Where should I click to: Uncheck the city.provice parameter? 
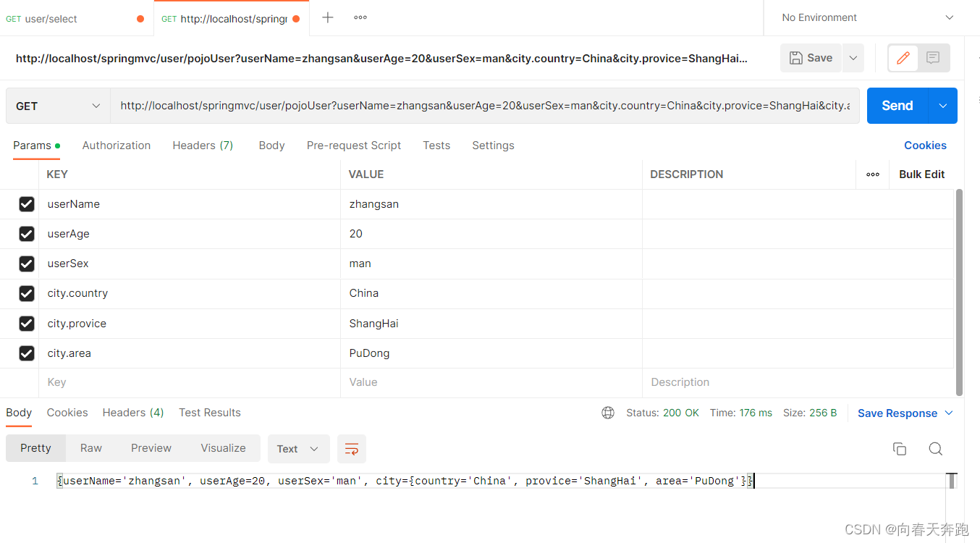click(x=27, y=324)
